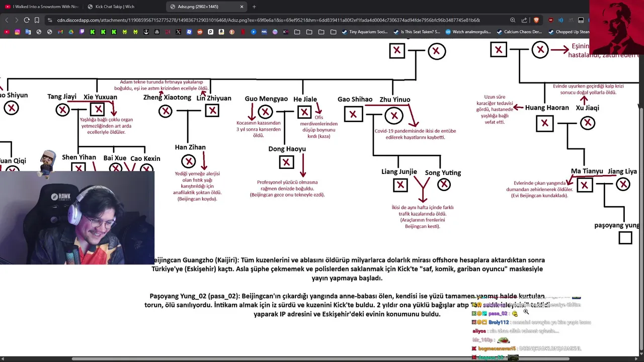The width and height of the screenshot is (644, 362).
Task: Click the blue sound-wave extension icon
Action: click(561, 20)
